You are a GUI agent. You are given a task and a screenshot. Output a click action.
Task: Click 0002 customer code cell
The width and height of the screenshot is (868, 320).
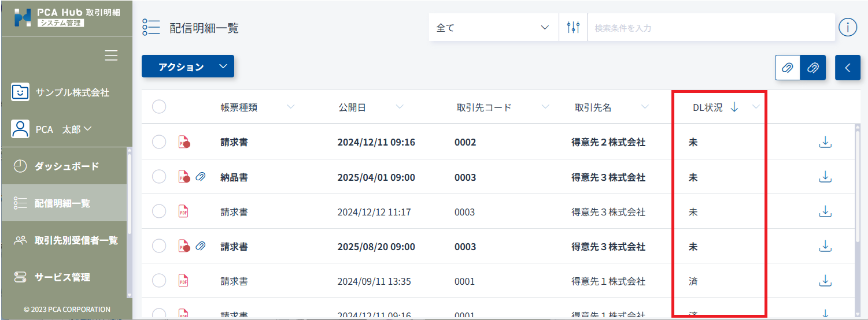466,142
